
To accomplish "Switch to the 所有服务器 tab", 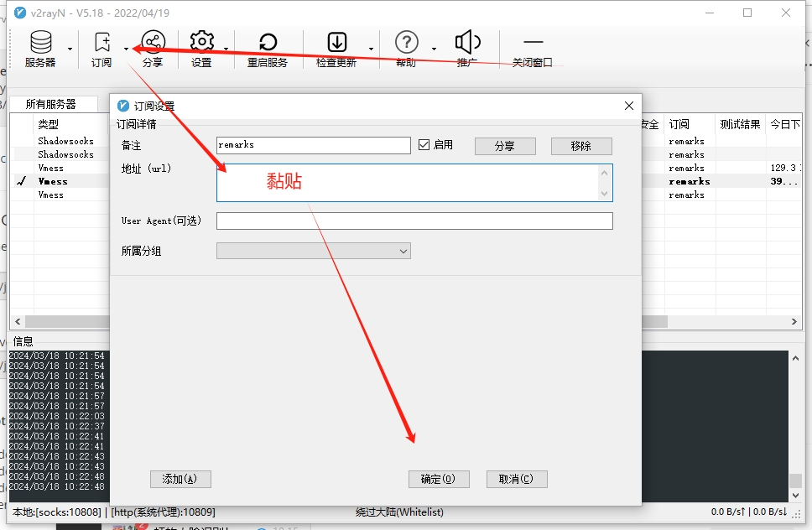I will point(50,104).
